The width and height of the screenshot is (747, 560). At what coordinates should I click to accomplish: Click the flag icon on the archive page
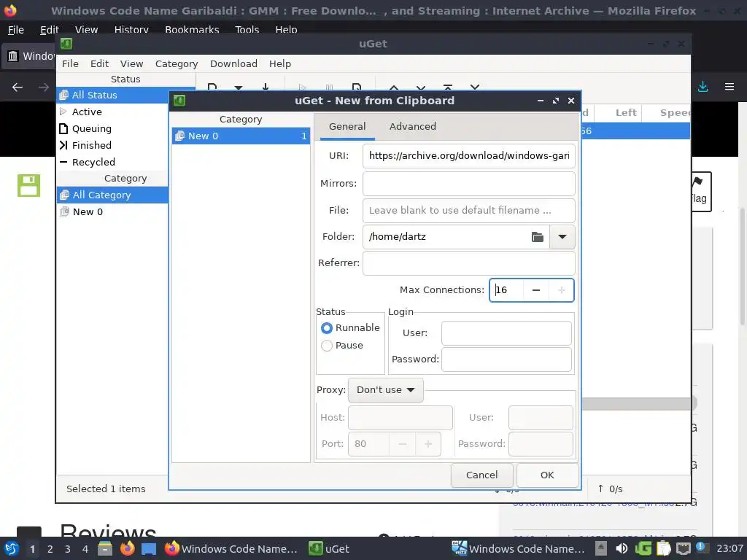coord(698,182)
